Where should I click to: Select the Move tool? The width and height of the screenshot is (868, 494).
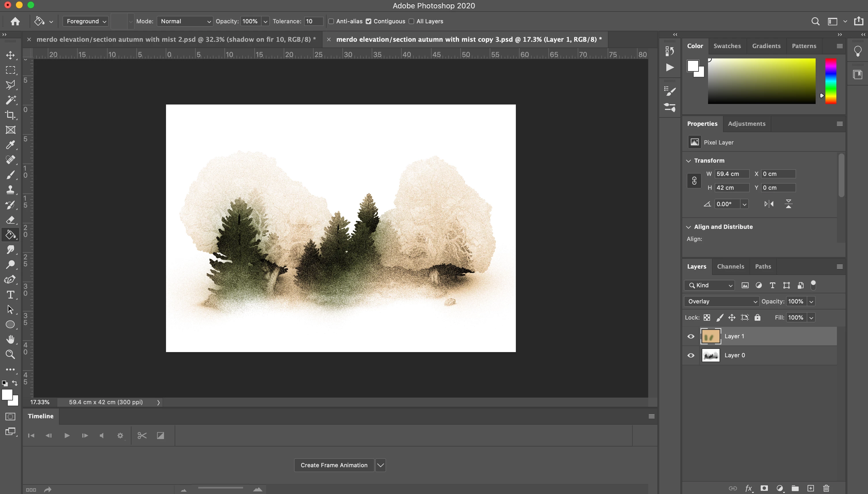click(x=10, y=55)
